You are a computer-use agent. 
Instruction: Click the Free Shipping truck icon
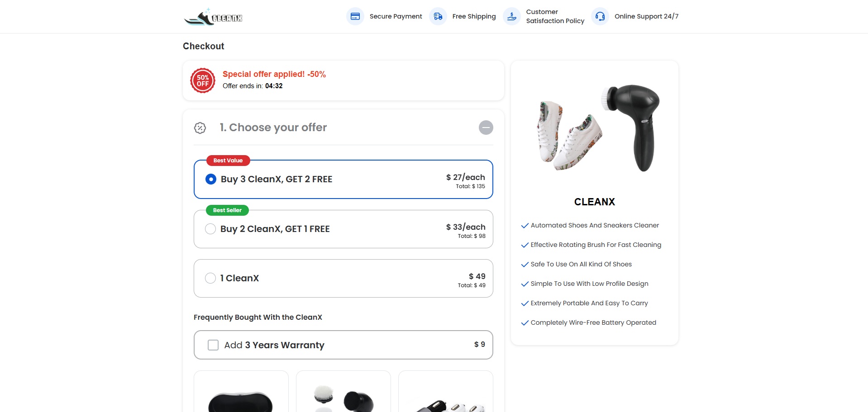click(438, 16)
